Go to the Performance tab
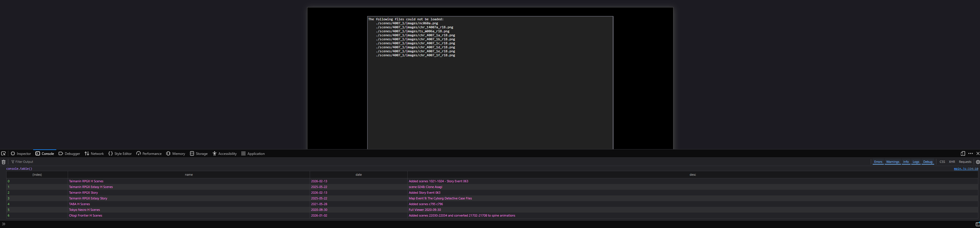Viewport: 980px width, 228px height. (x=149, y=154)
